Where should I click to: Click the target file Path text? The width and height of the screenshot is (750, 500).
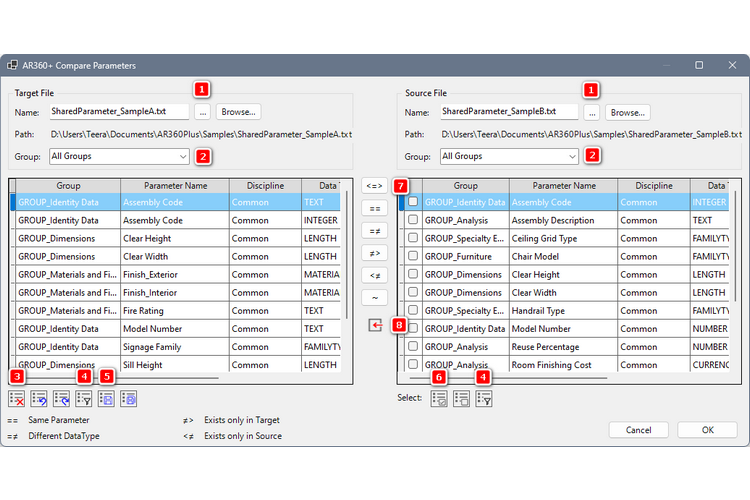[201, 134]
